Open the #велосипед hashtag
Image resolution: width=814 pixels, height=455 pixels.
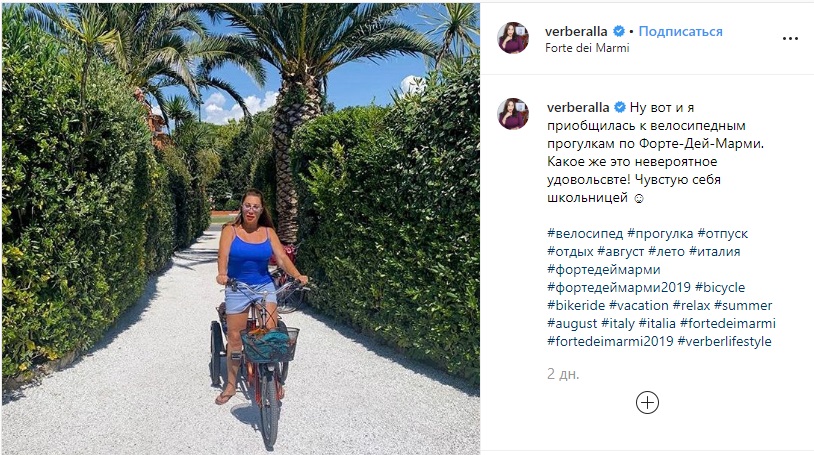[x=585, y=234]
